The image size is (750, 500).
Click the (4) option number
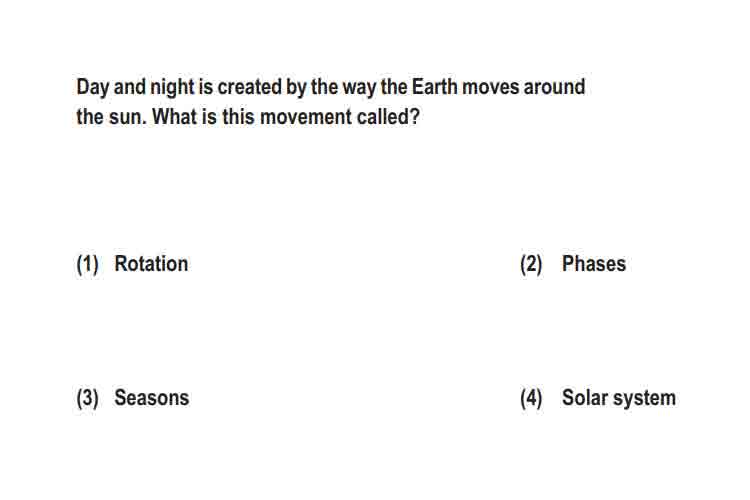pos(531,398)
